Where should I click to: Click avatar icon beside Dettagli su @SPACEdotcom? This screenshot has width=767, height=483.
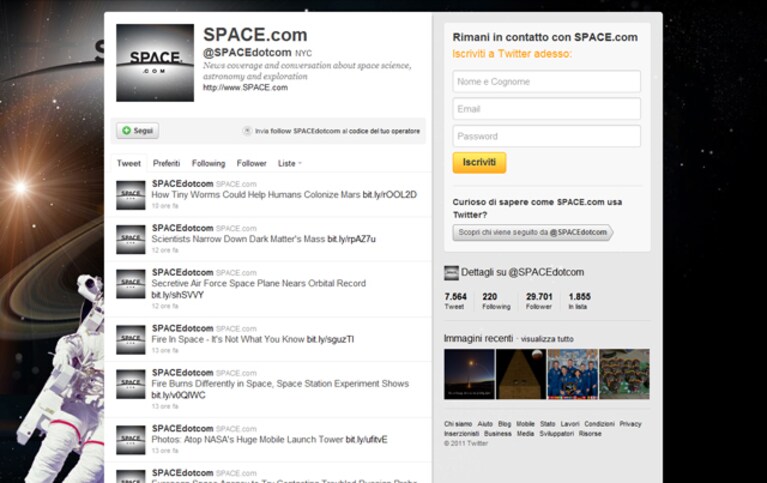coord(451,273)
